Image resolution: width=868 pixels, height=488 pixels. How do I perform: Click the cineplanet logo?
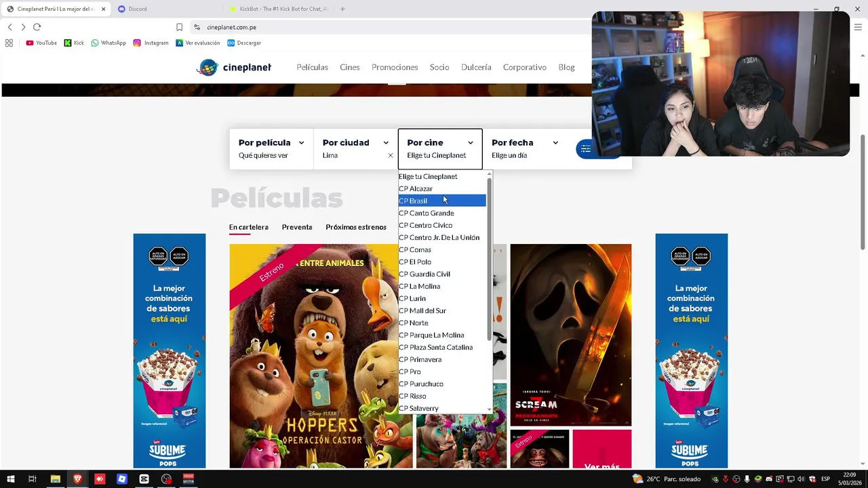(234, 67)
